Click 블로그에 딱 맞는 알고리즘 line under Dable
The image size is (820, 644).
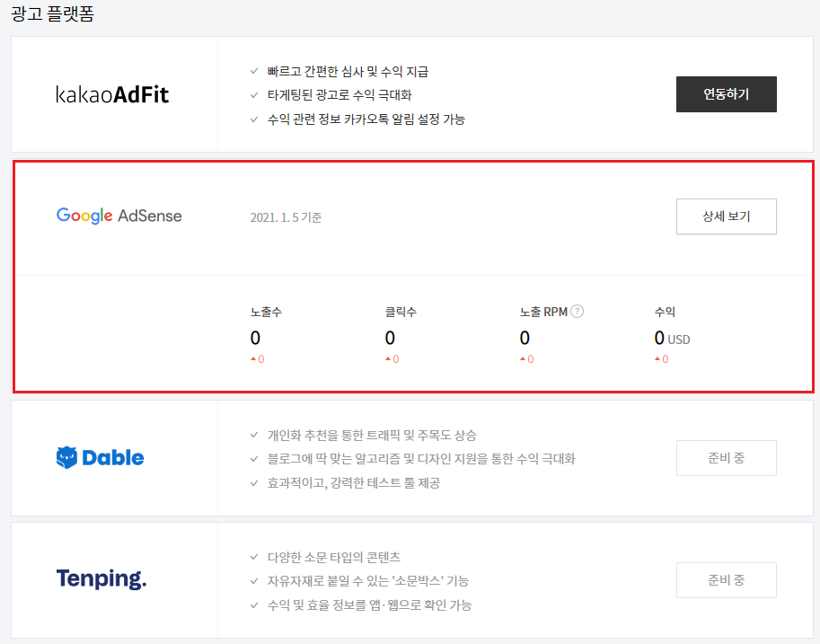click(421, 459)
